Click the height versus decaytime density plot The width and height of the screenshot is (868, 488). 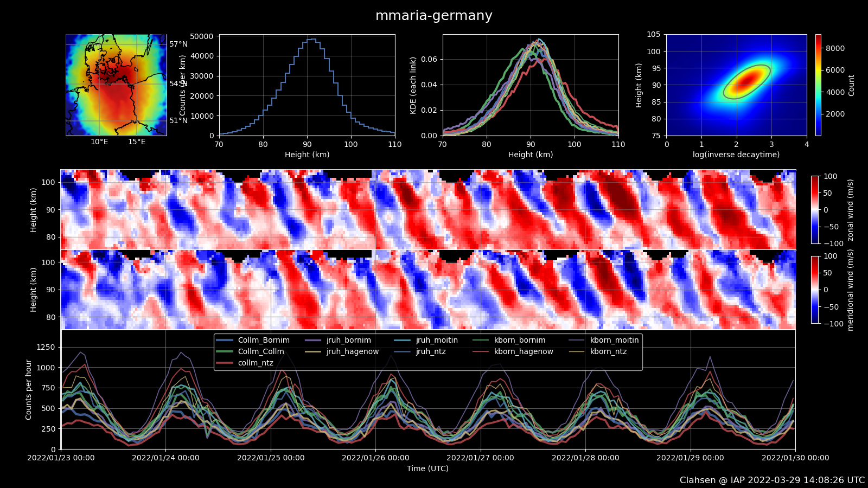(737, 85)
